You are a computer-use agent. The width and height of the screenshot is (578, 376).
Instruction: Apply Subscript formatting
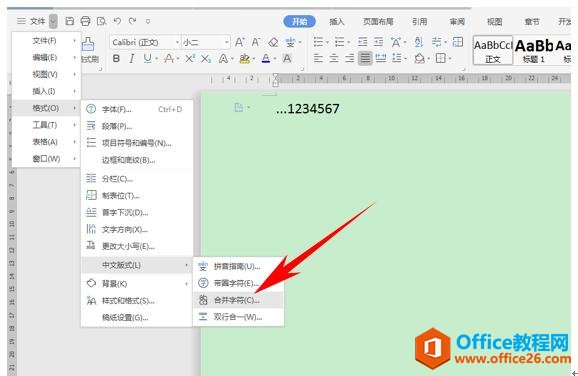pos(206,59)
